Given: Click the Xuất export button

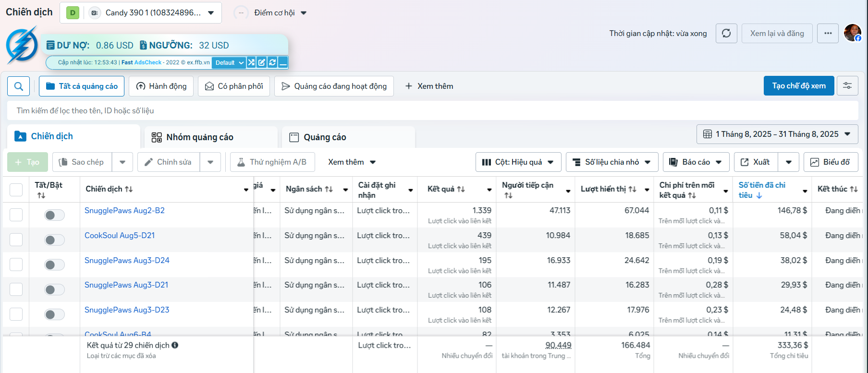Looking at the screenshot, I should click(x=756, y=162).
